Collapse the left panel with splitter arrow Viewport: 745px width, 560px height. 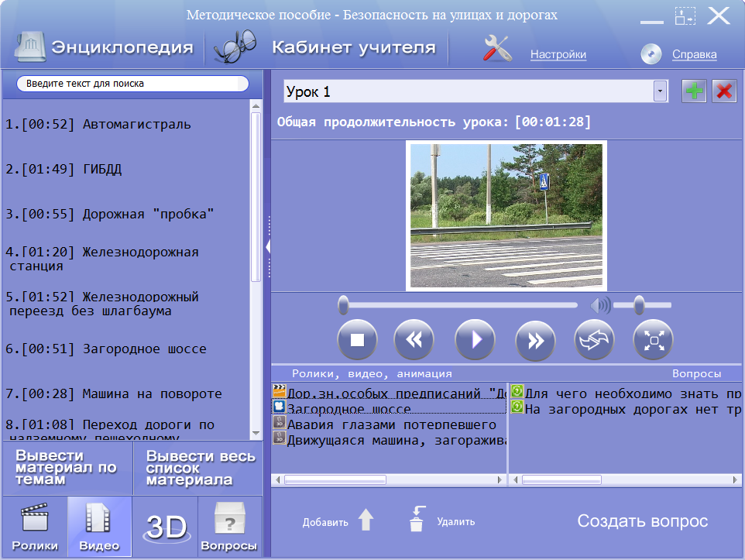(x=268, y=246)
